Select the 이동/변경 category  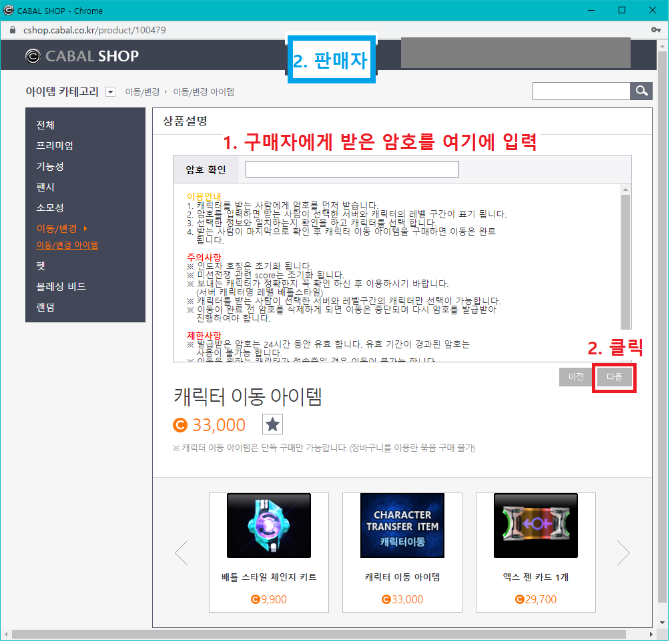coord(57,229)
